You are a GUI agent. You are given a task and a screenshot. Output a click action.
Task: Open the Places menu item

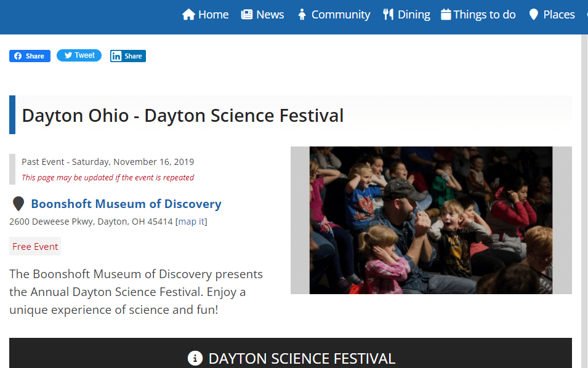point(552,15)
